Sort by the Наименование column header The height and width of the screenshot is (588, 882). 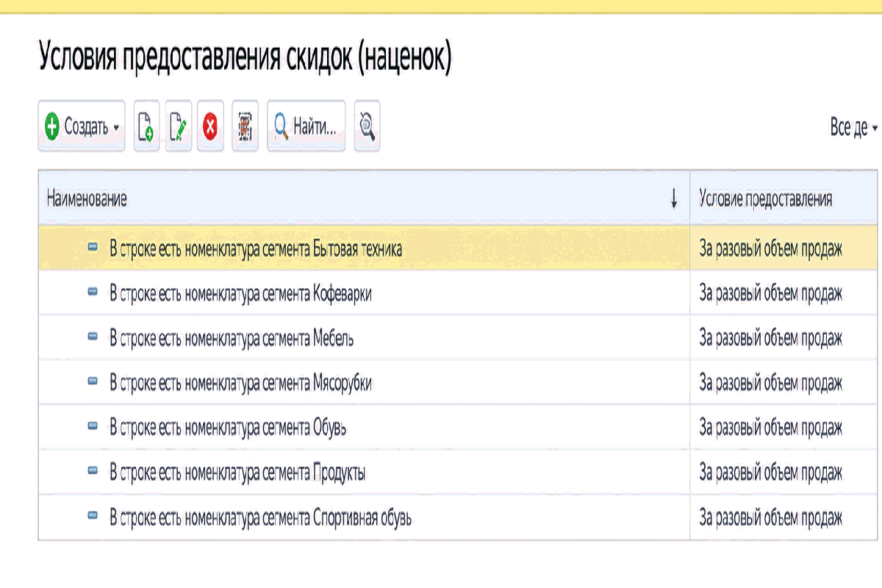(364, 198)
